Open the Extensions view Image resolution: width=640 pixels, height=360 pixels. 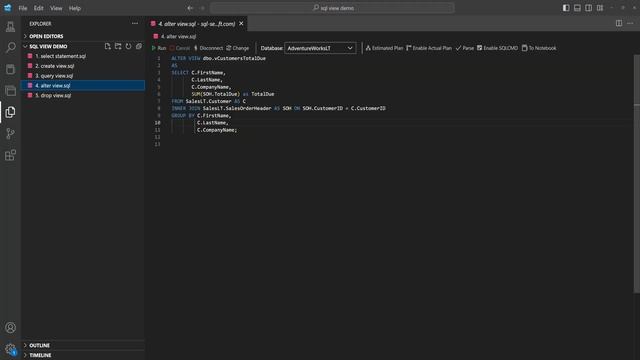11,155
